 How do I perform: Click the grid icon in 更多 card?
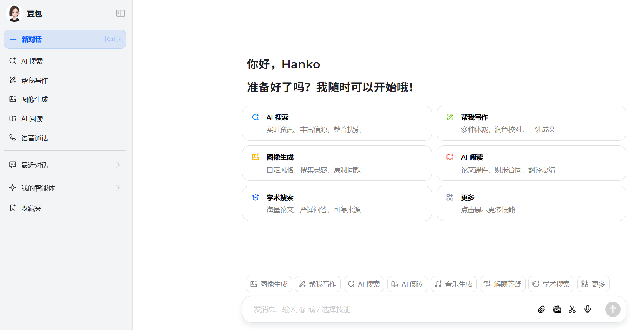pyautogui.click(x=450, y=197)
